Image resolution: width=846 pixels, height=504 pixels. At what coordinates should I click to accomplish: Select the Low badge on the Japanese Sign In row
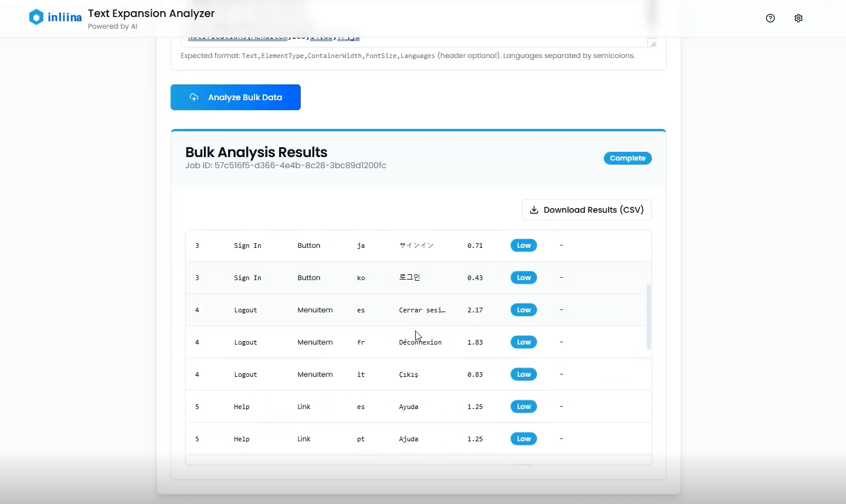(x=523, y=246)
